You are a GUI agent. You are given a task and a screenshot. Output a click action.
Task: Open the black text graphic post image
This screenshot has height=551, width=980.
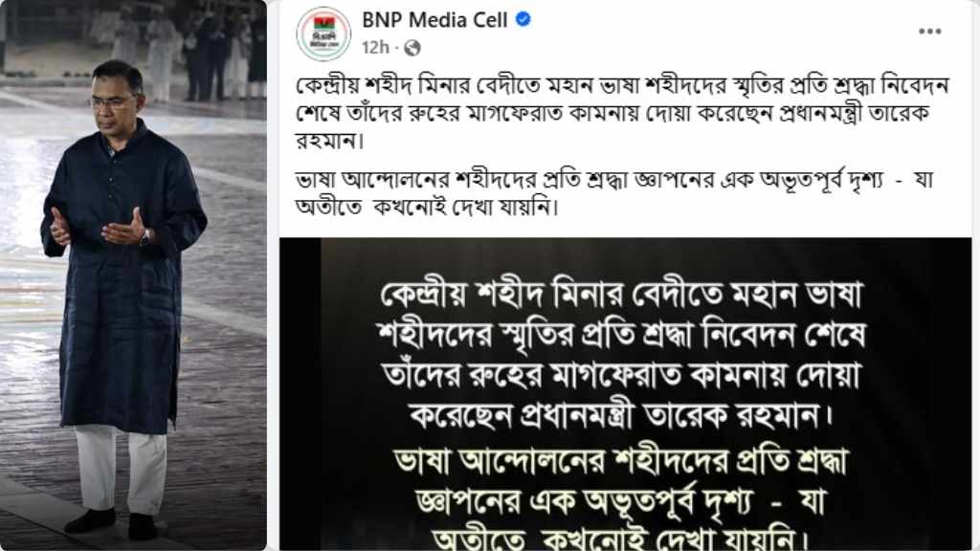[625, 393]
